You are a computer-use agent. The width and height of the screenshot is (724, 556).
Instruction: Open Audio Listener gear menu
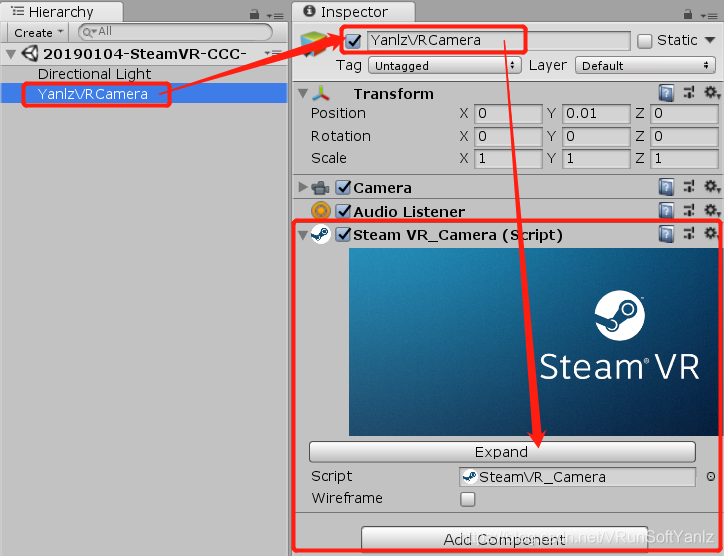point(712,210)
